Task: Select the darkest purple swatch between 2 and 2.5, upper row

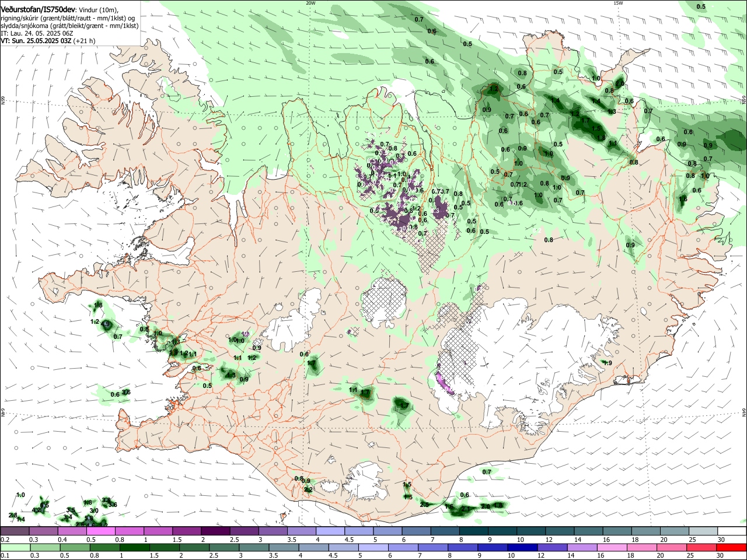Action: coord(215,531)
